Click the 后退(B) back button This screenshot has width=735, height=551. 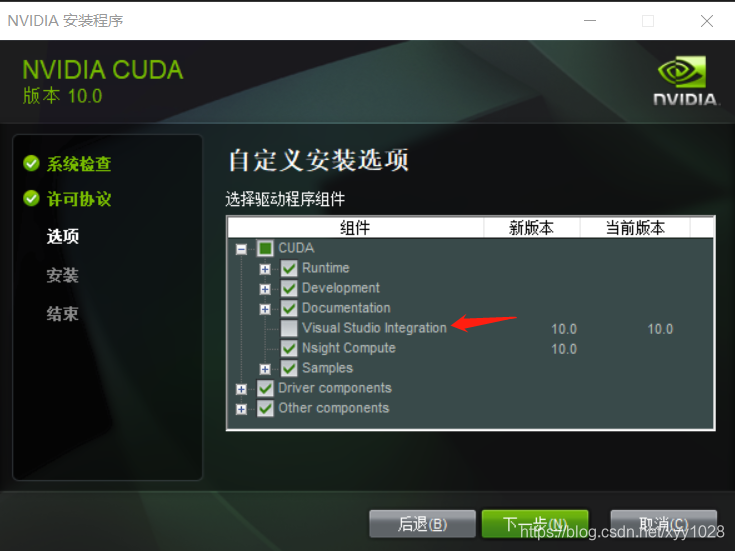click(422, 524)
